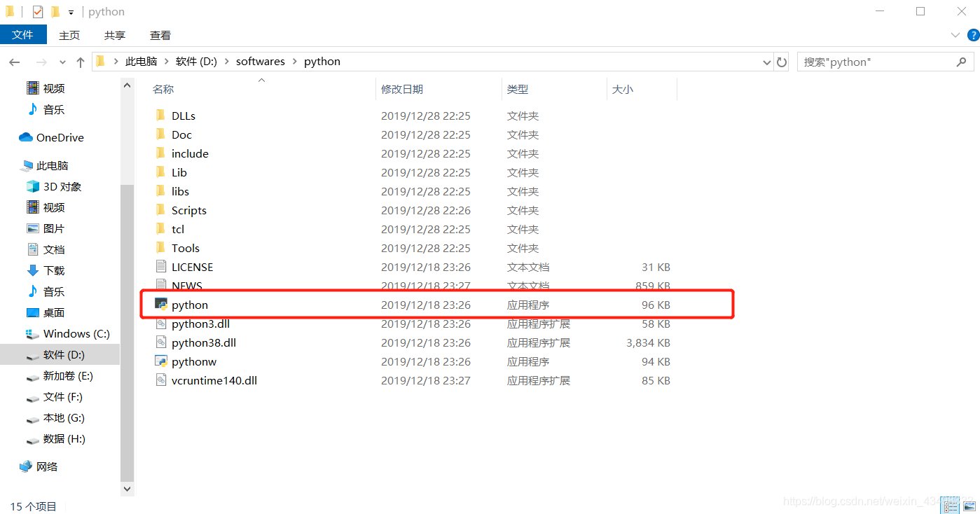This screenshot has width=980, height=514.
Task: Click 此电脑 in the address breadcrumb
Action: 141,62
